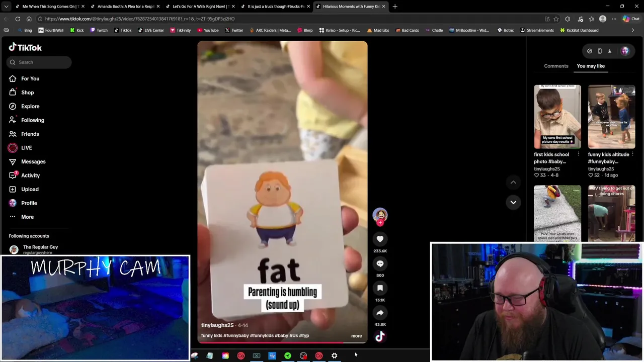
Task: Expand the caption with 'more'
Action: [356, 336]
